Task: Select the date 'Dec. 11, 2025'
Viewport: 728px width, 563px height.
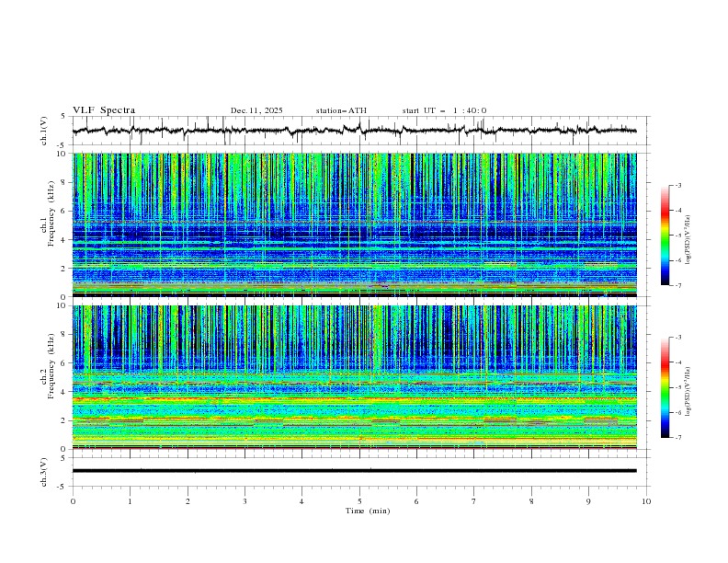Action: 256,110
